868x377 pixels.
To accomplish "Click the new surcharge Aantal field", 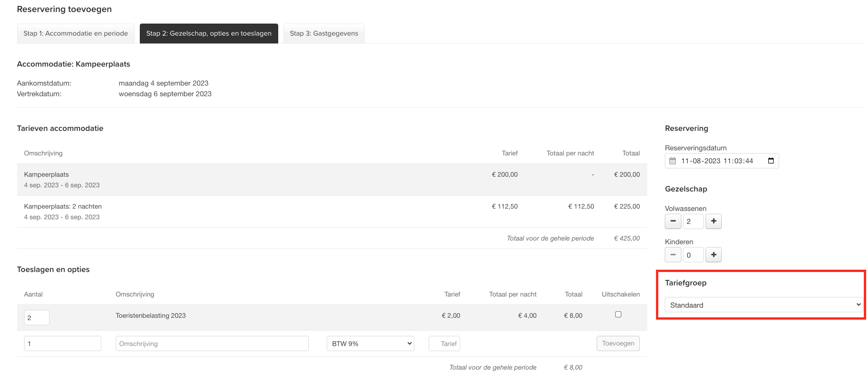I will [x=62, y=344].
